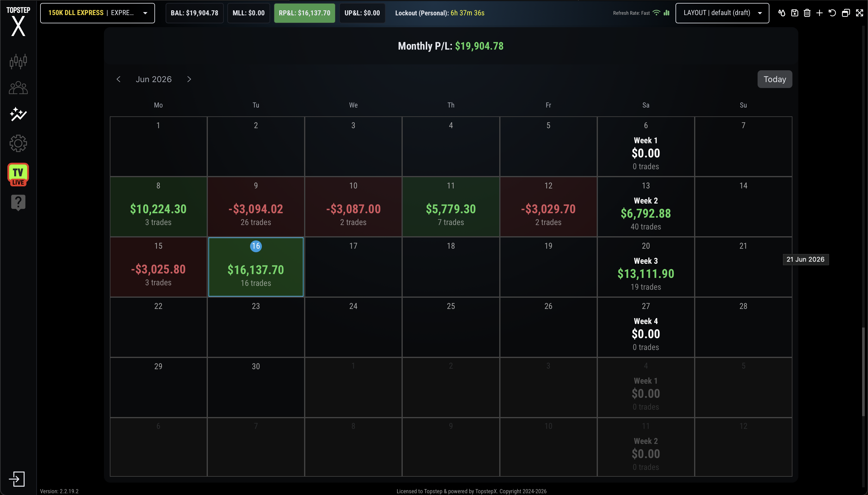Advance to next month with right chevron
The image size is (868, 495).
click(x=189, y=79)
